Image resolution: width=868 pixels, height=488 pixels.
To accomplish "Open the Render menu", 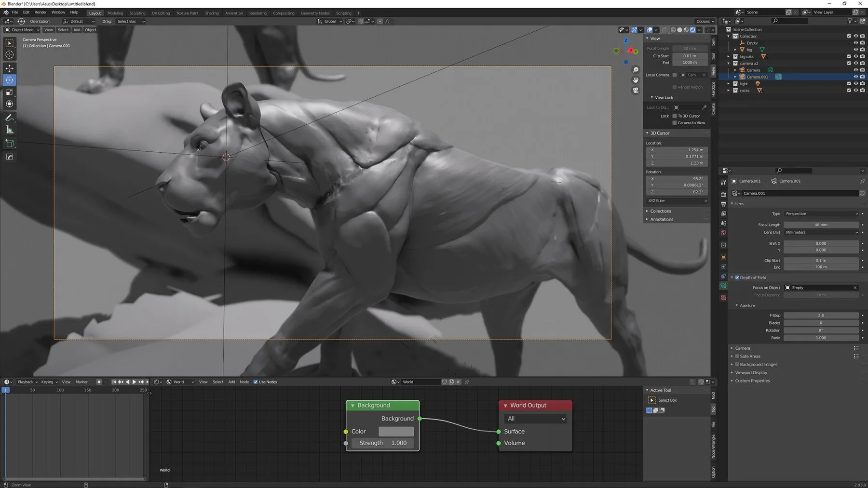I will [x=41, y=12].
